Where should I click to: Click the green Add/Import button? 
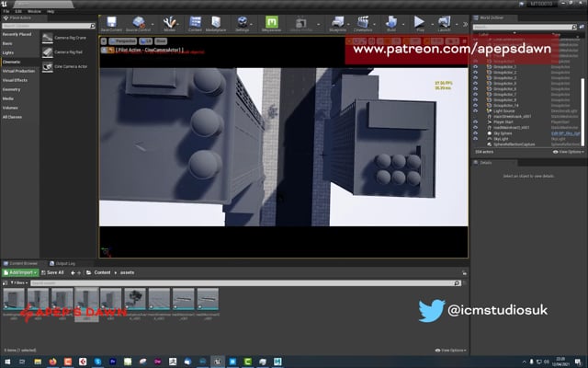(20, 272)
